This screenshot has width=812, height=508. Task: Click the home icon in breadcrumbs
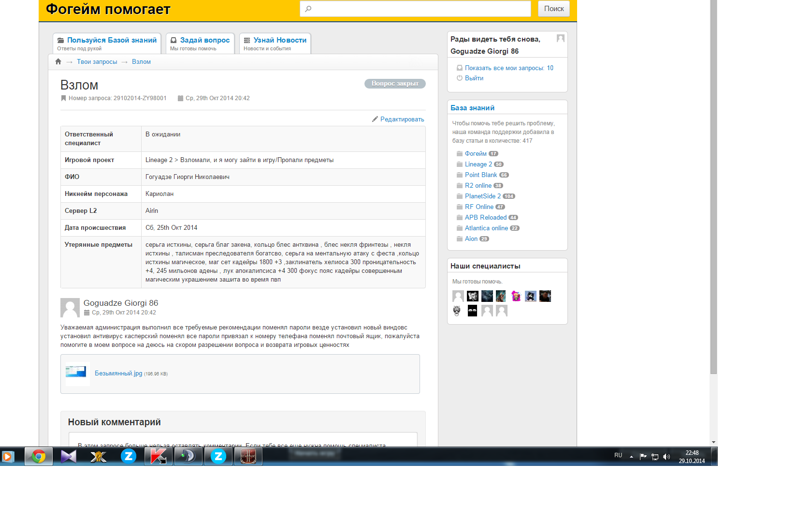pos(58,61)
